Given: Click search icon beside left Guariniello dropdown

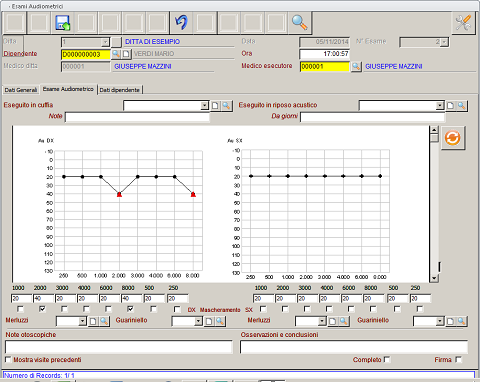Looking at the screenshot, I should tap(220, 321).
